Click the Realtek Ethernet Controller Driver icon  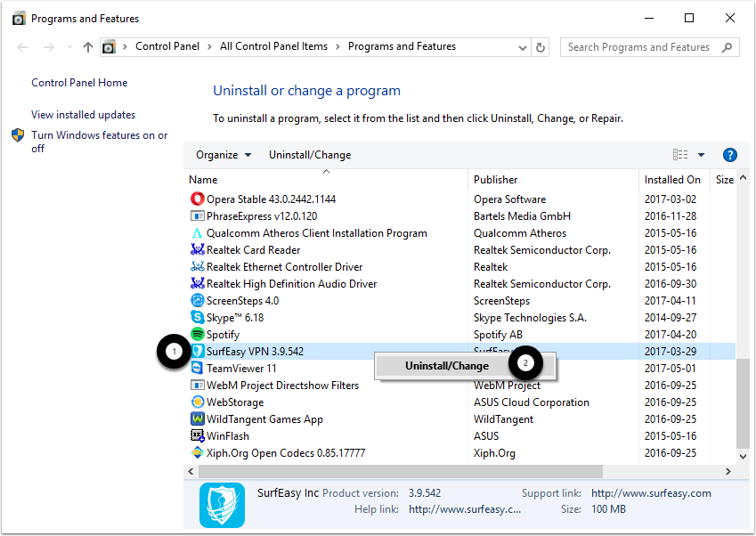click(x=197, y=266)
